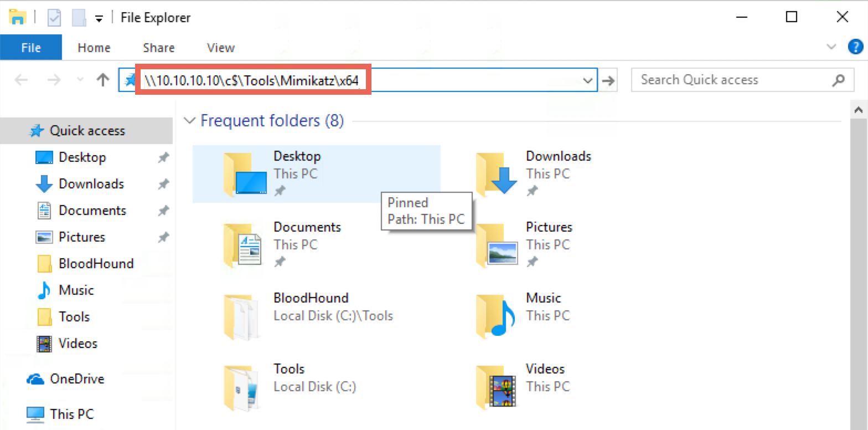Open the Downloads folder icon in Frequent folders
Viewport: 868px width, 430px height.
[x=496, y=173]
